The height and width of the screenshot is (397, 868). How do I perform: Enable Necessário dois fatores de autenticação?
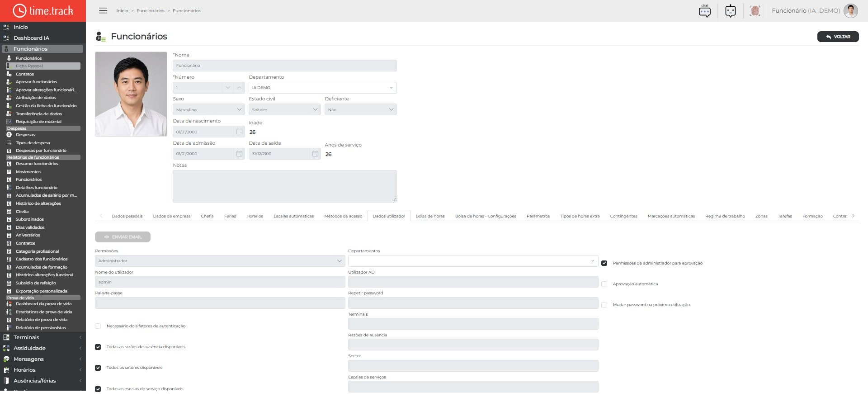click(x=98, y=326)
